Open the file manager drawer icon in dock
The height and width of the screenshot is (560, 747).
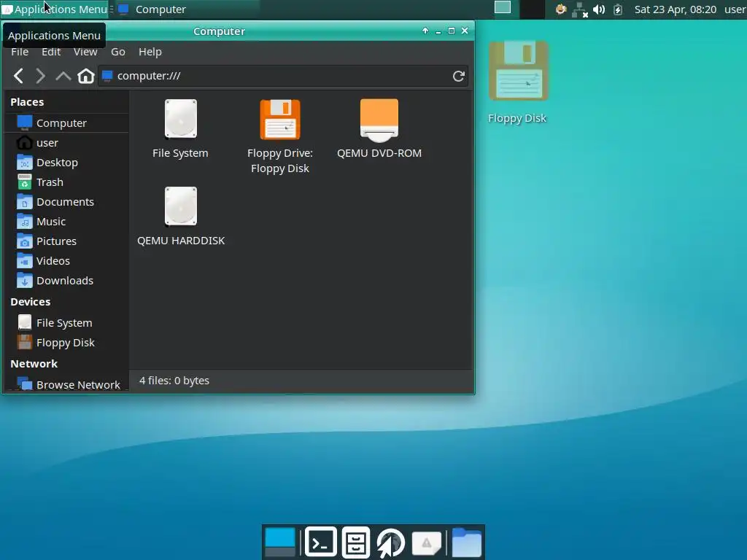[356, 542]
